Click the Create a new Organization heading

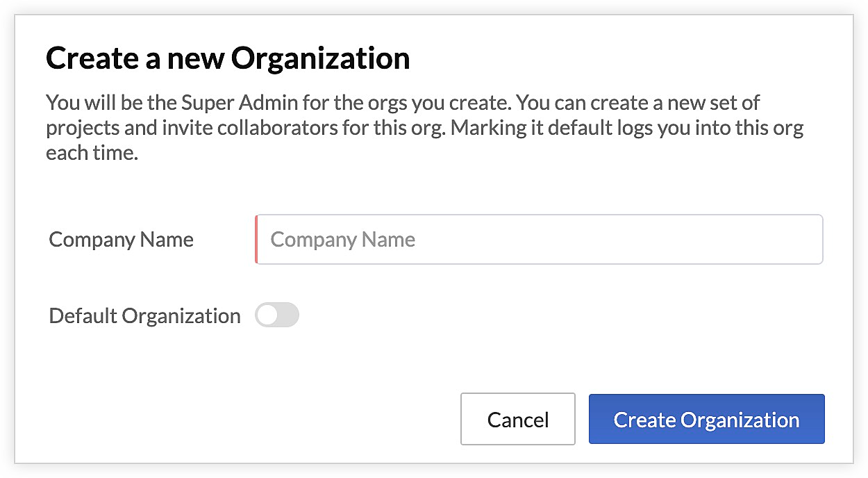coord(228,58)
